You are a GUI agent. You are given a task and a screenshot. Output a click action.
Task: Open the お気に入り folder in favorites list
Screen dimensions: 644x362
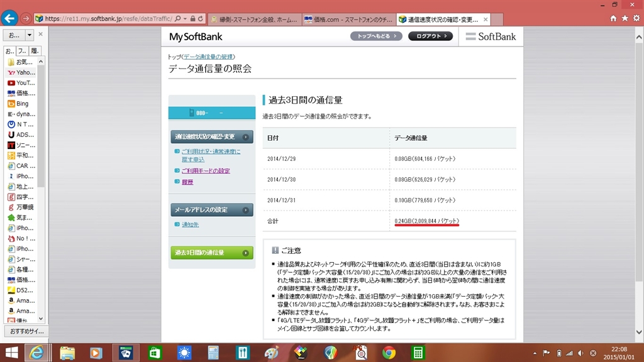[20, 62]
